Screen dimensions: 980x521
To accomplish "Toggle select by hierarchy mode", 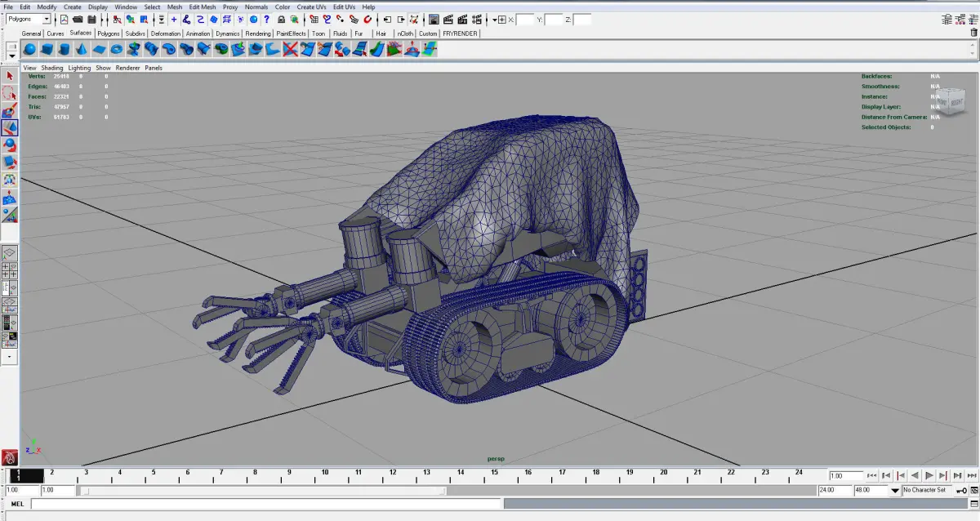I will point(117,19).
